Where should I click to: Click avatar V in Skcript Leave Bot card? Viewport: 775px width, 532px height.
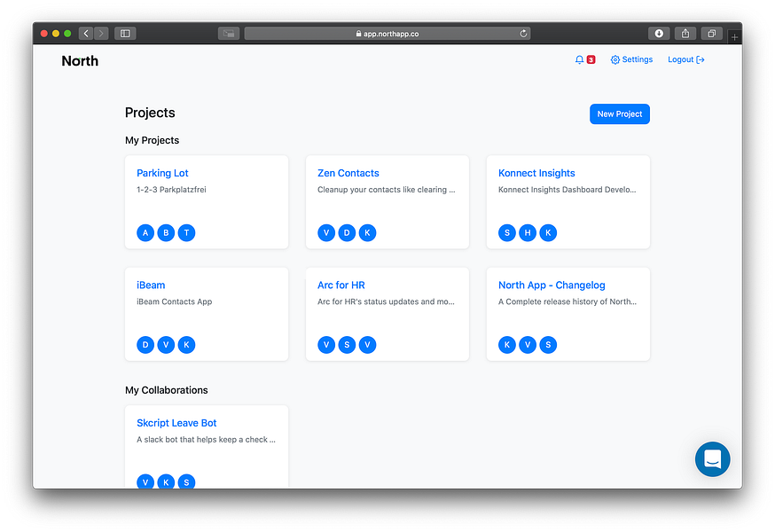145,482
